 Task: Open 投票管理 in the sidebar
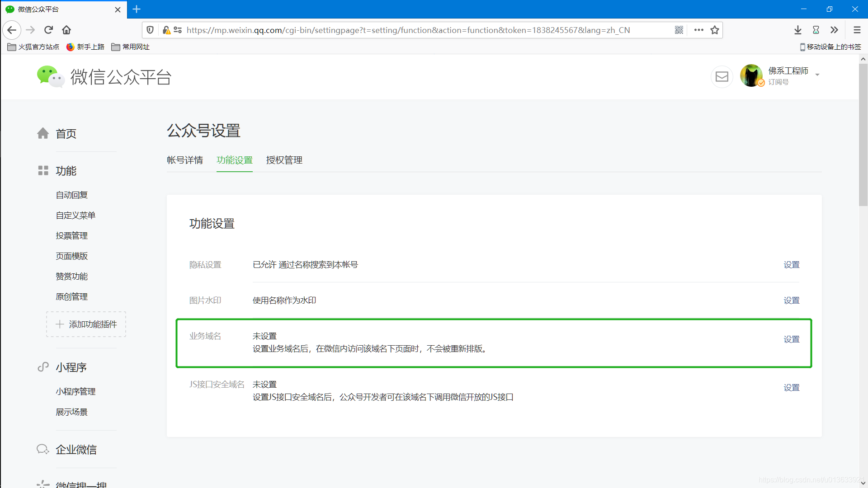click(x=71, y=235)
